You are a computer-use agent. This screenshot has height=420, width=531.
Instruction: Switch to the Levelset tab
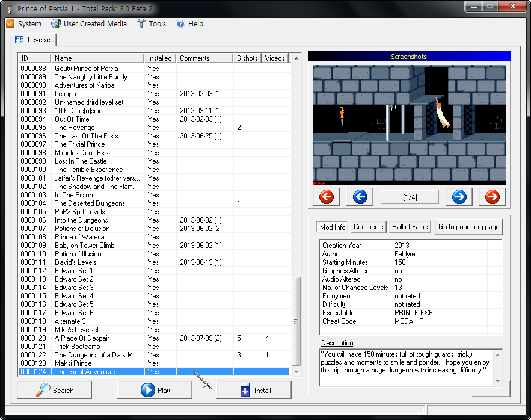34,40
